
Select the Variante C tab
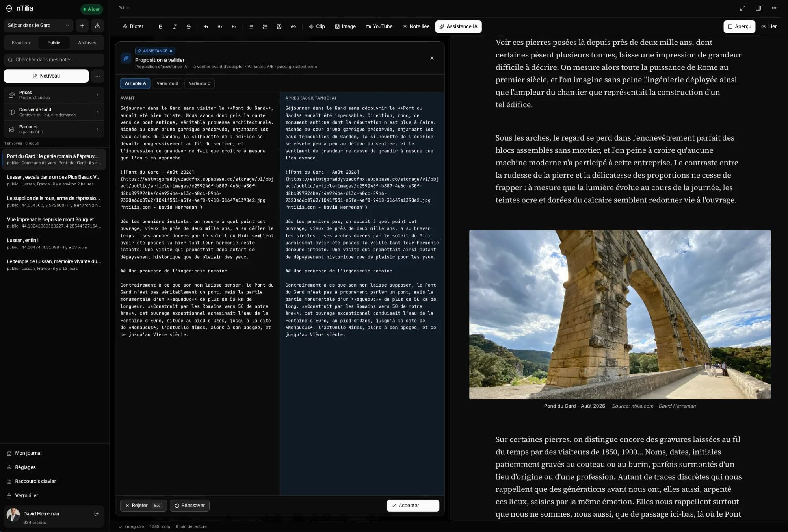[199, 83]
